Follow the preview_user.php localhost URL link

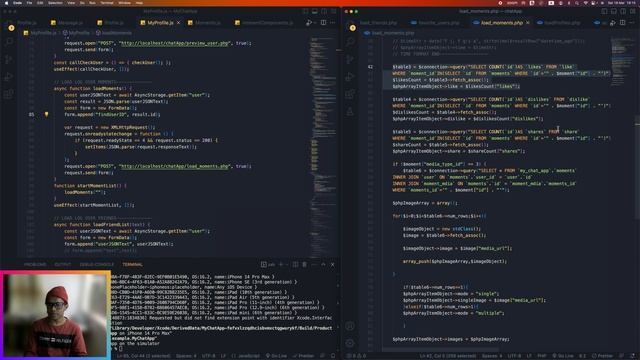point(175,43)
